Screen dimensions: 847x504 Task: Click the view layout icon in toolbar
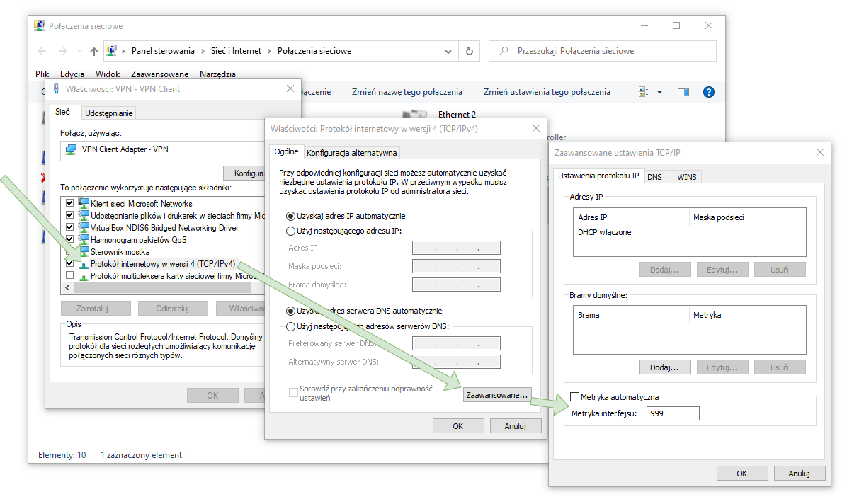[644, 92]
